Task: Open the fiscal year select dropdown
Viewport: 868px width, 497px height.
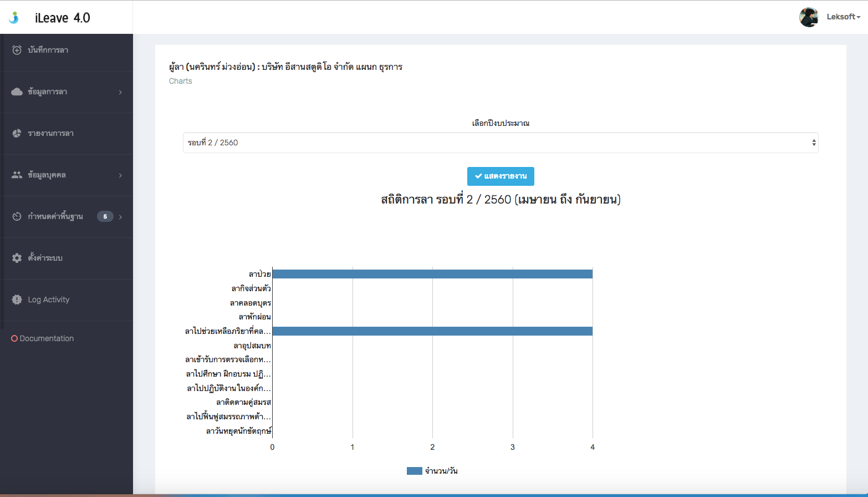Action: tap(500, 143)
